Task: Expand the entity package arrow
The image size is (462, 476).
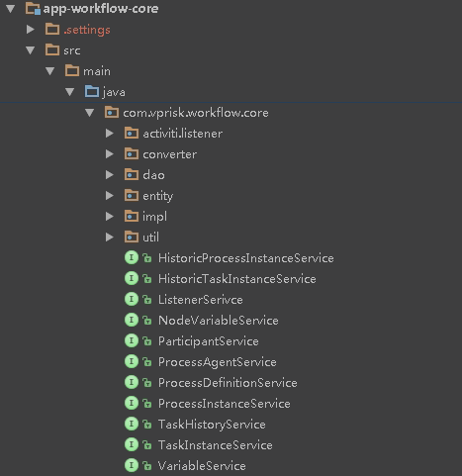Action: 110,196
